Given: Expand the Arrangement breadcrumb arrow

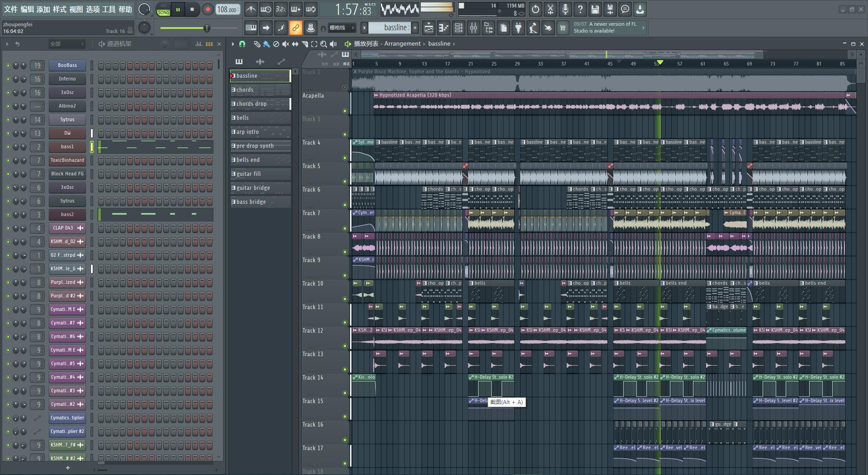Looking at the screenshot, I should coord(424,44).
